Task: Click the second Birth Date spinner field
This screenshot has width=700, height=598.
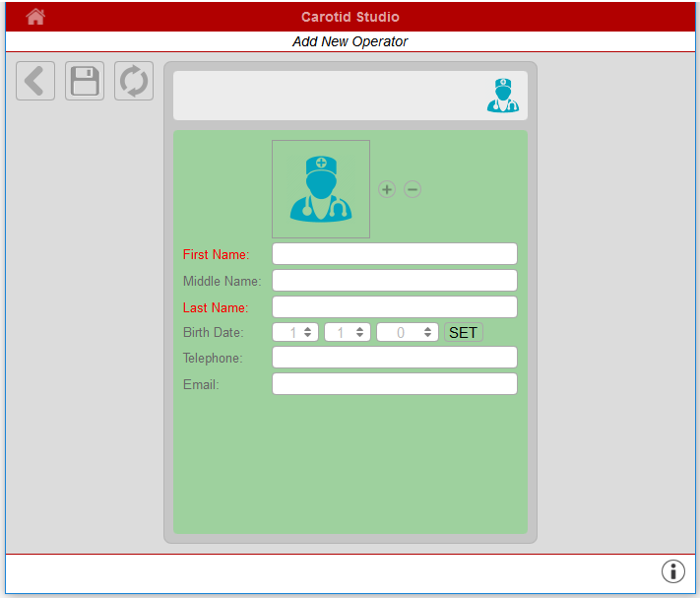Action: (x=348, y=332)
